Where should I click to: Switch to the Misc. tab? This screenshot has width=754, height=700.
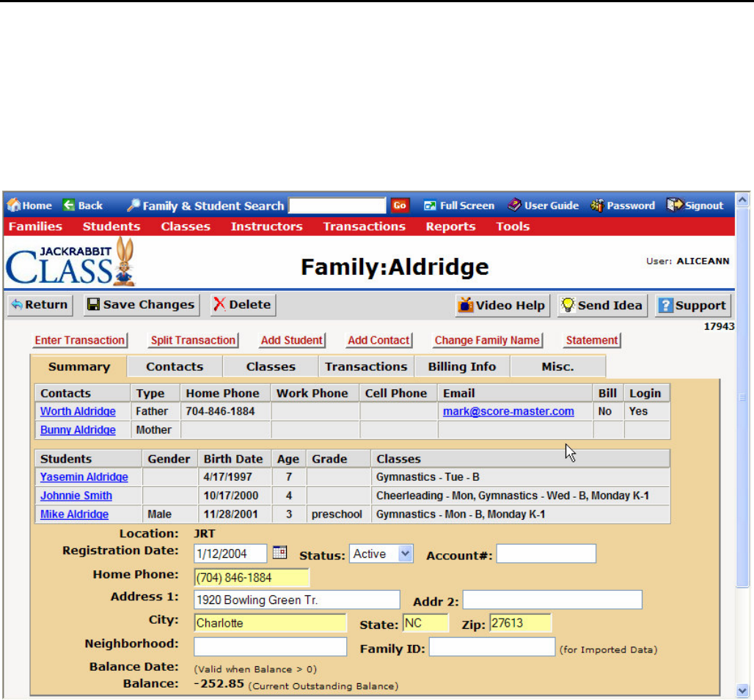[x=558, y=366]
